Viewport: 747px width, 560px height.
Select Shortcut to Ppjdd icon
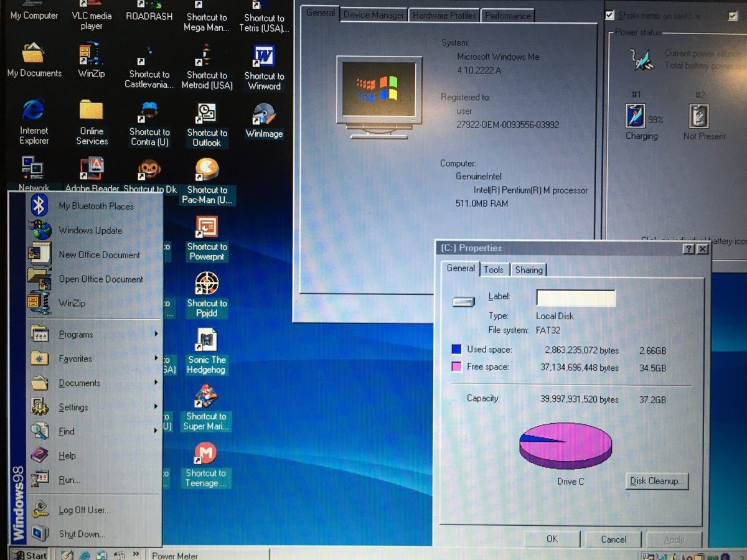[207, 295]
